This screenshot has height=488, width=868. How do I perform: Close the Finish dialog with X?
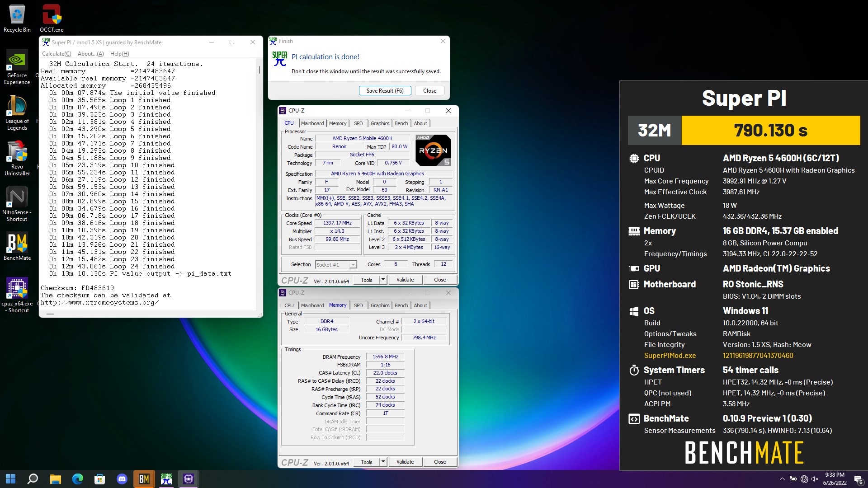coord(443,41)
